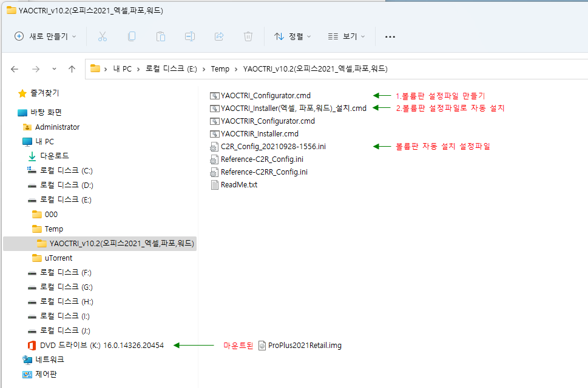Open Temp folder in sidebar tree
This screenshot has width=588, height=388.
[54, 229]
